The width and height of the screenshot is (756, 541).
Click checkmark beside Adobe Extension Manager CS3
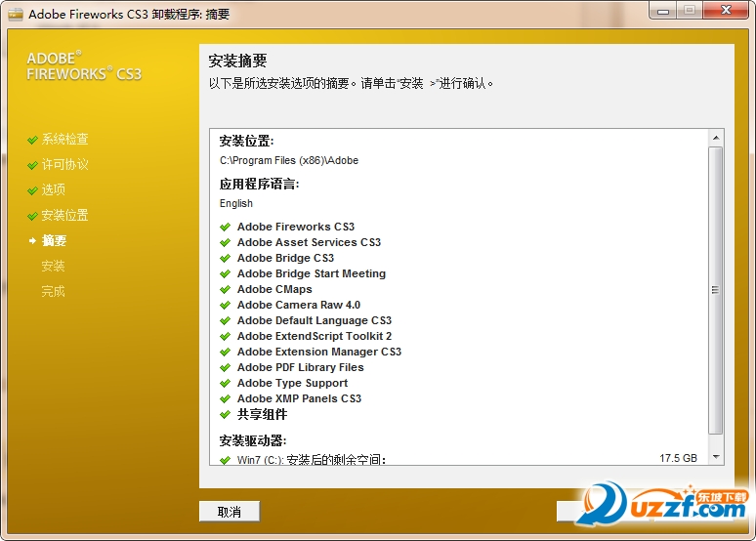(226, 352)
